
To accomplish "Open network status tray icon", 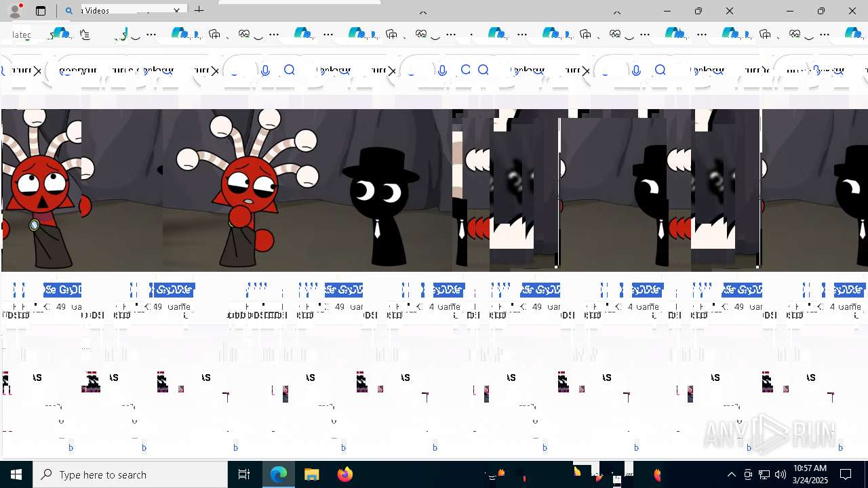I will coord(764,474).
